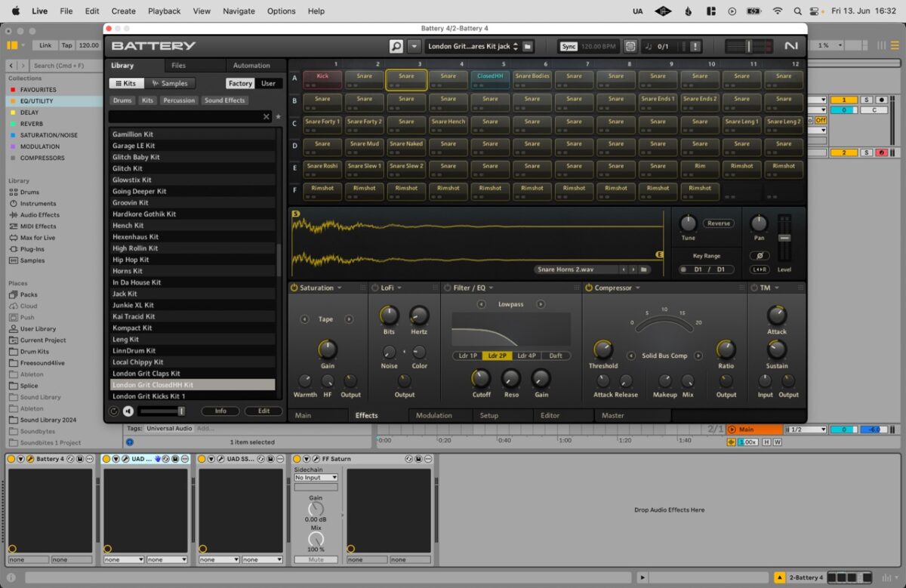Click the Info button below kit list
The image size is (906, 588).
(220, 411)
